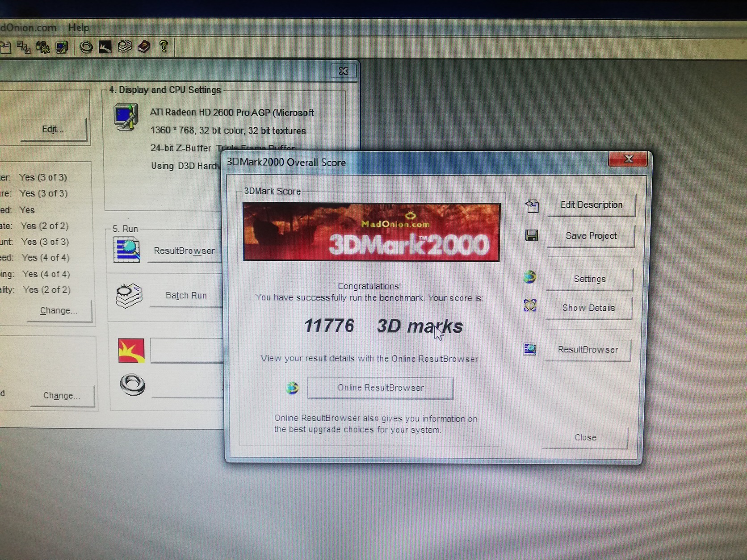This screenshot has height=560, width=747.
Task: Close the score dialog with Close button
Action: tap(585, 438)
